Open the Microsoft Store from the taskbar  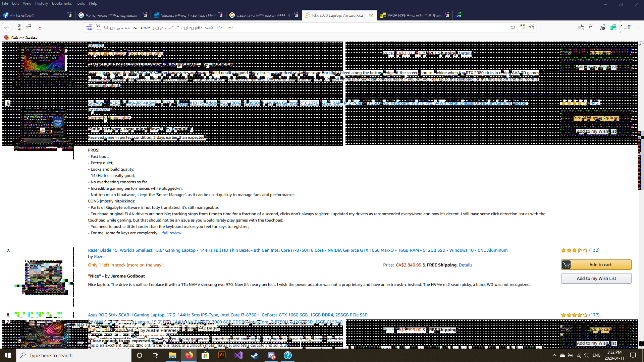205,355
